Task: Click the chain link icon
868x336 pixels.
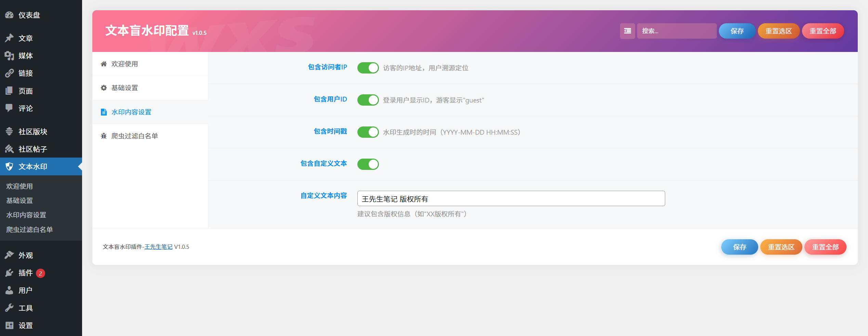Action: tap(9, 73)
